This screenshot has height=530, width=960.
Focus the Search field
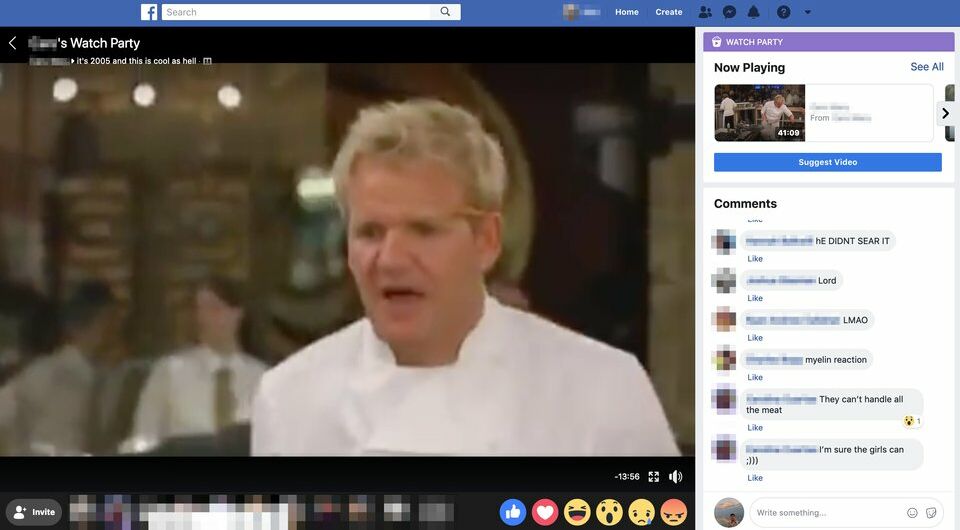point(297,12)
